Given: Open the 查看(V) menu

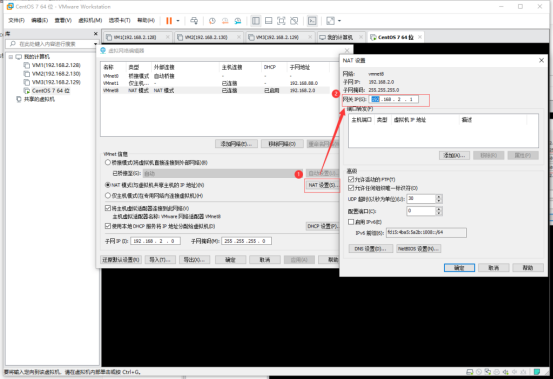Looking at the screenshot, I should pyautogui.click(x=63, y=20).
